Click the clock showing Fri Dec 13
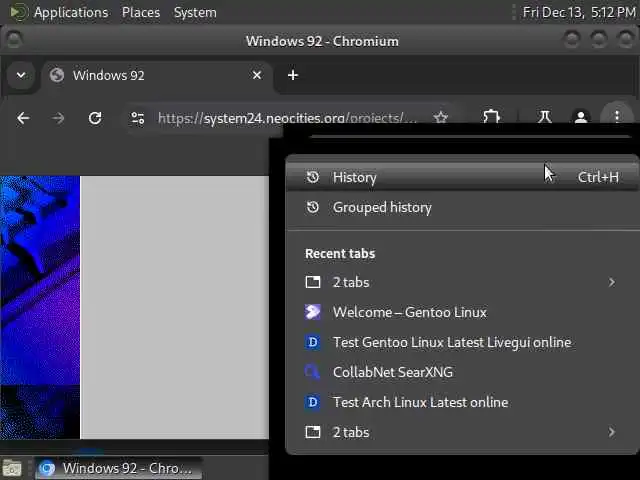The image size is (640, 480). tap(580, 12)
